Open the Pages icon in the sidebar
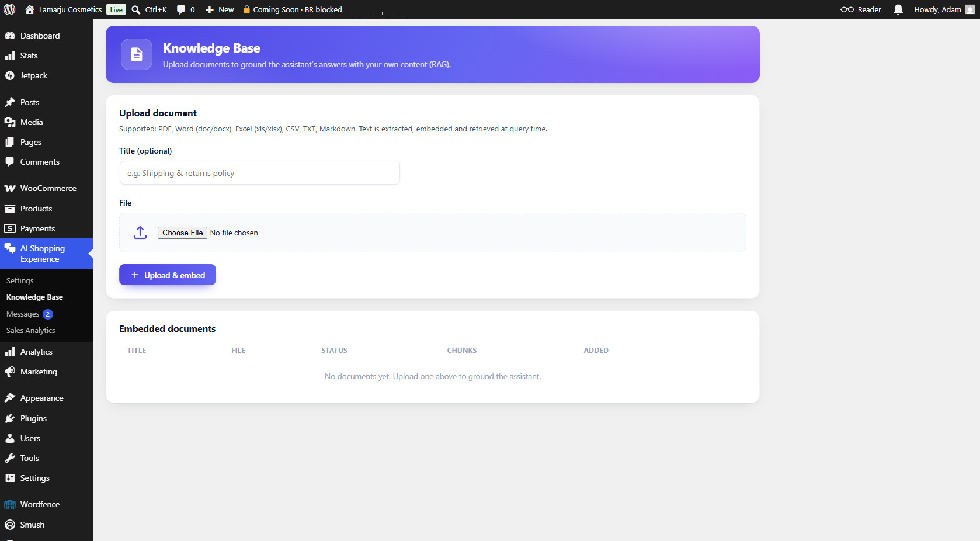 point(10,142)
